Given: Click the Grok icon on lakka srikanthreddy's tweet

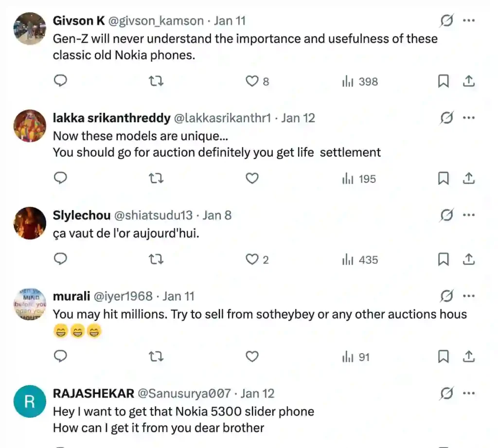Looking at the screenshot, I should point(446,118).
